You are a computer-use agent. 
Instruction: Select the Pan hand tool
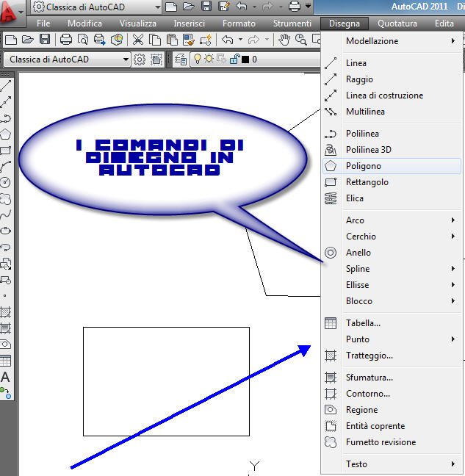pyautogui.click(x=284, y=40)
